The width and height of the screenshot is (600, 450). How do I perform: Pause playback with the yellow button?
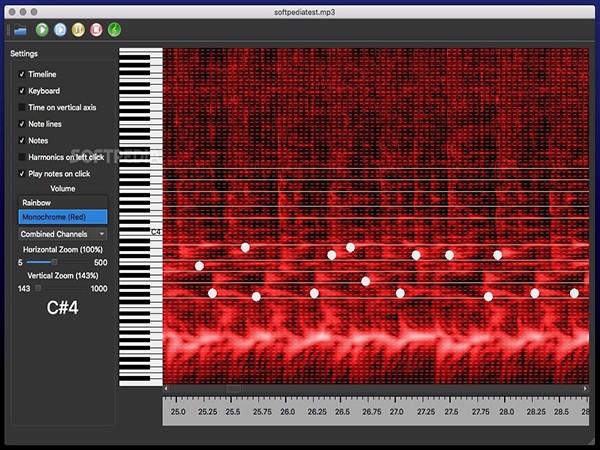78,30
